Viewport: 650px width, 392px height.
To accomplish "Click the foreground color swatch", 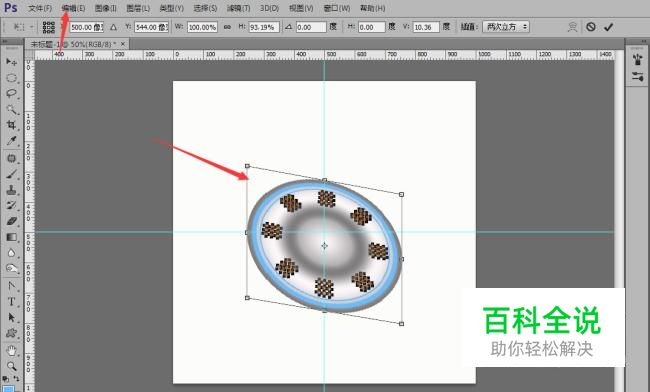I will click(8, 389).
